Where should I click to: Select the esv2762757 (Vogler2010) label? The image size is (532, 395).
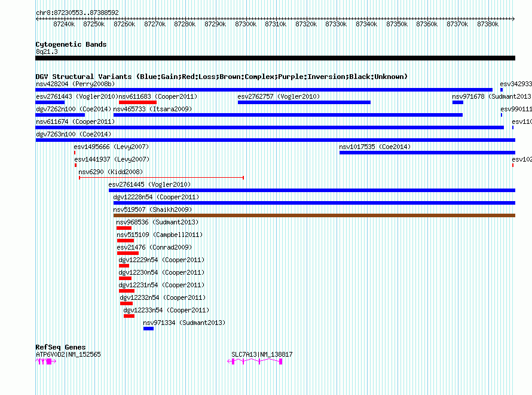(x=279, y=96)
